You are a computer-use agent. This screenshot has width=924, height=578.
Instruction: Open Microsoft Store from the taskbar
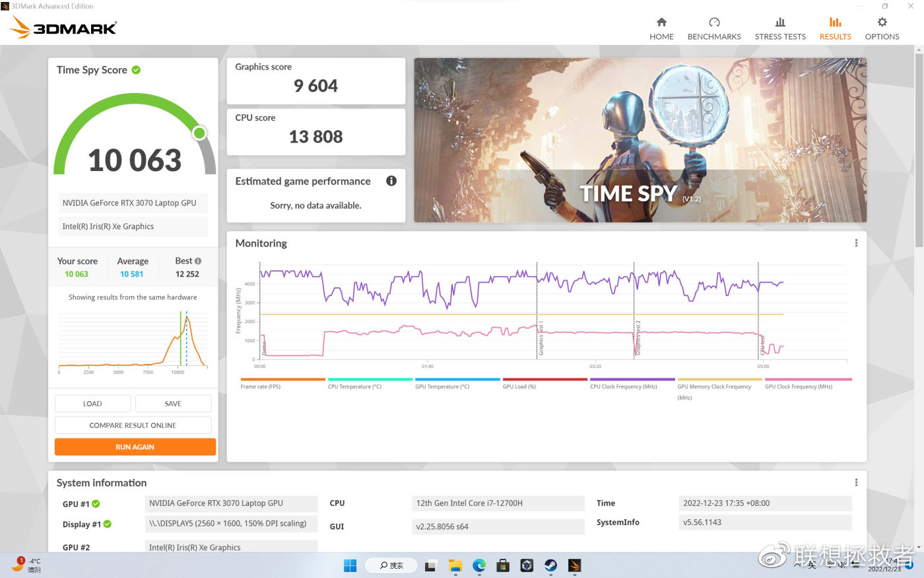(503, 565)
